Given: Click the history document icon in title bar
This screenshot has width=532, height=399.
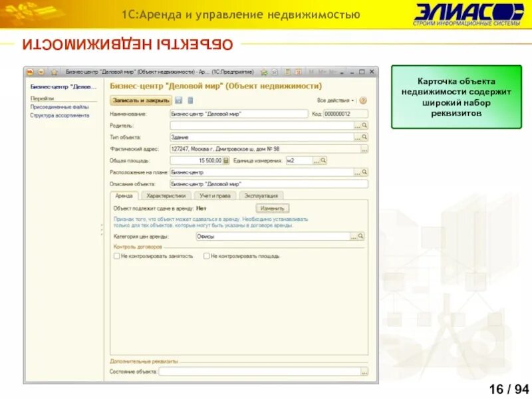Looking at the screenshot, I should coord(275,72).
